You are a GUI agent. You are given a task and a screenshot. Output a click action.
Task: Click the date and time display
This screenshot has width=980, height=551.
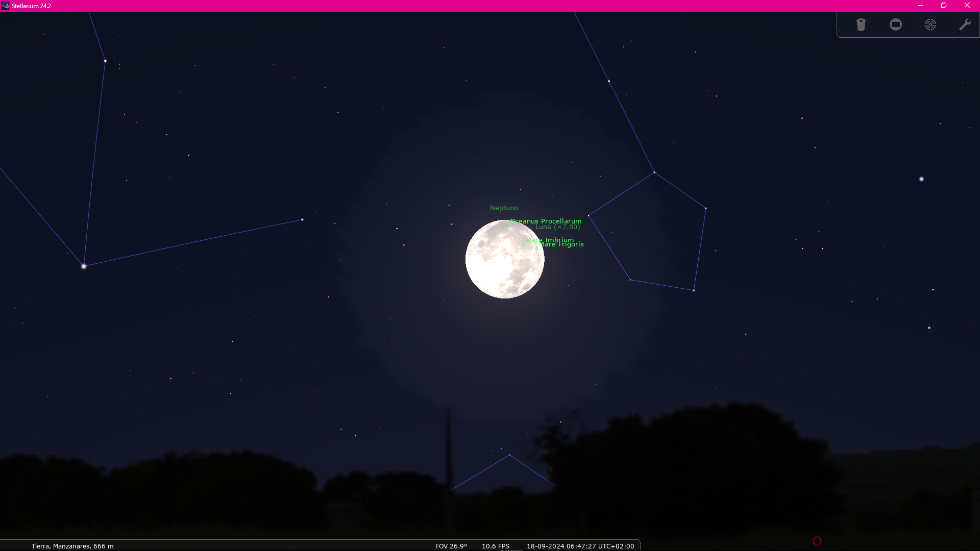point(580,546)
